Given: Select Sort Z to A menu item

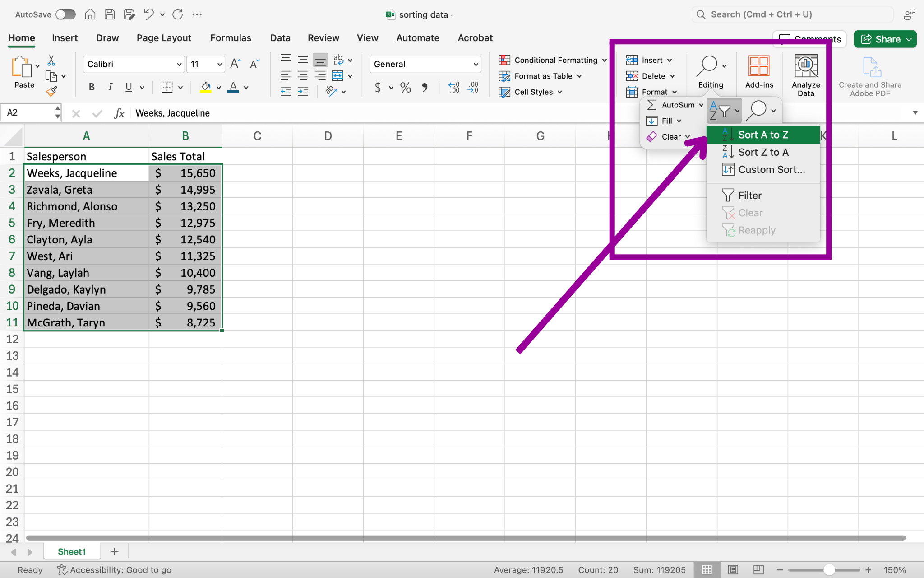Looking at the screenshot, I should (x=763, y=152).
